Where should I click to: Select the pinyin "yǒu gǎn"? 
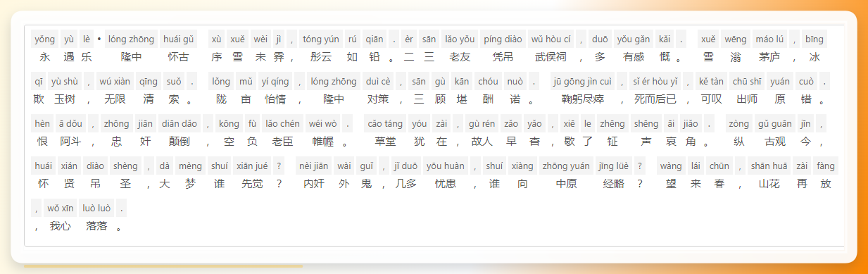point(633,39)
